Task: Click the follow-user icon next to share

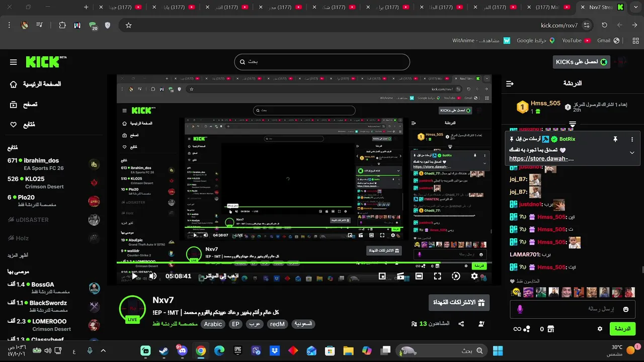Action: (x=481, y=324)
